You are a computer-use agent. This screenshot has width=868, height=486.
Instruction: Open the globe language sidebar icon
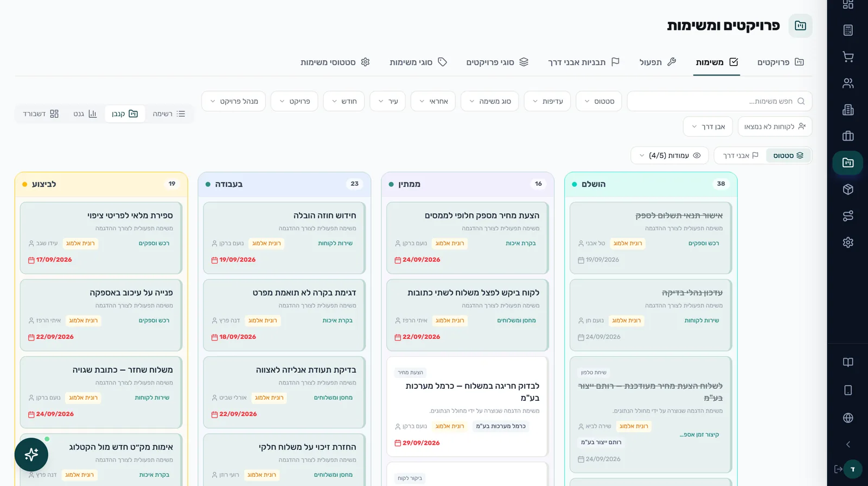click(x=848, y=418)
